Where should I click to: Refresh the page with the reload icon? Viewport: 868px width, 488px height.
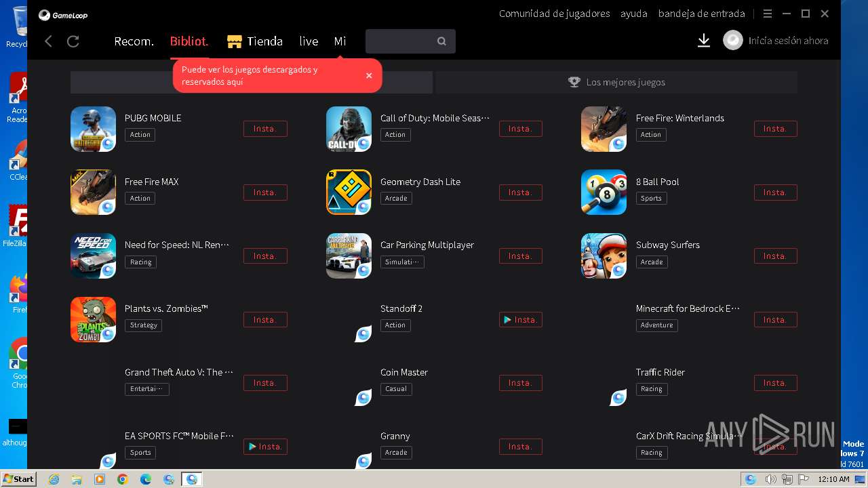coord(73,41)
